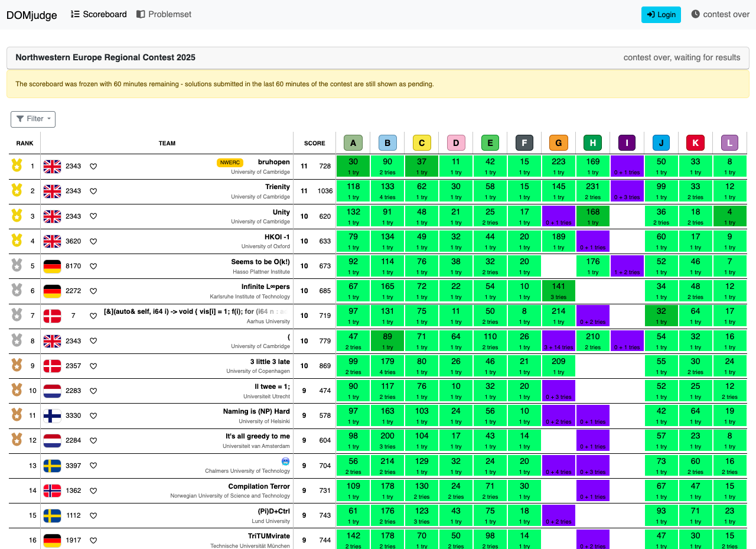Open the Filter dropdown
This screenshot has width=756, height=549.
(x=33, y=119)
